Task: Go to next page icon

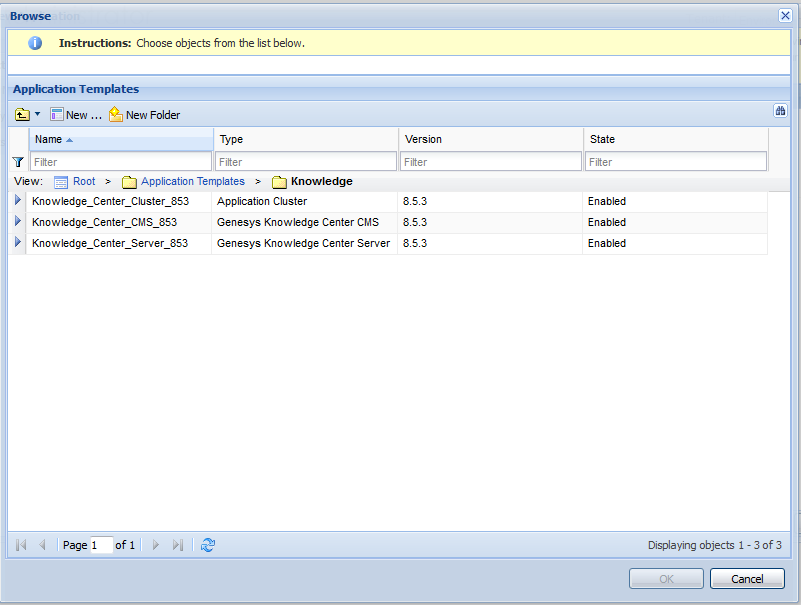Action: 155,545
